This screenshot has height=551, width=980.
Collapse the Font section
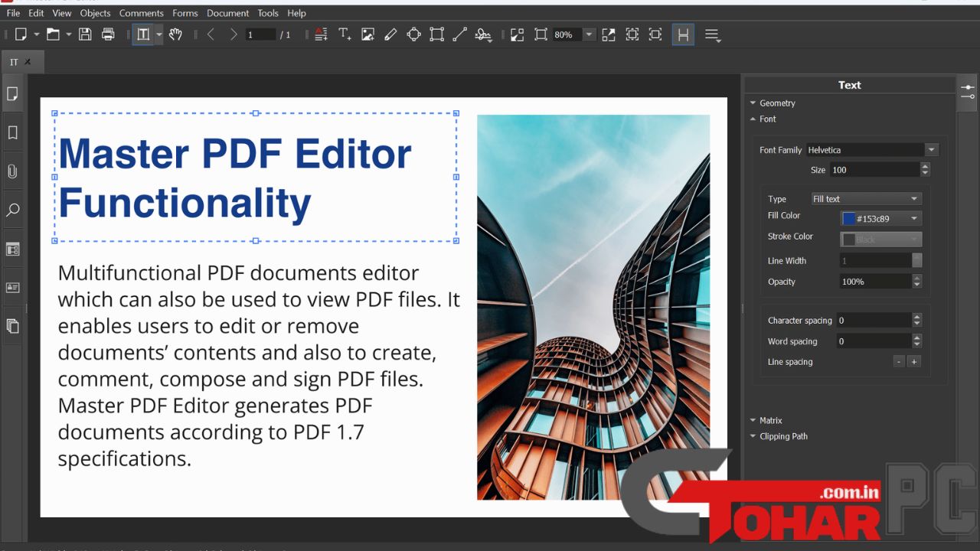click(x=763, y=119)
